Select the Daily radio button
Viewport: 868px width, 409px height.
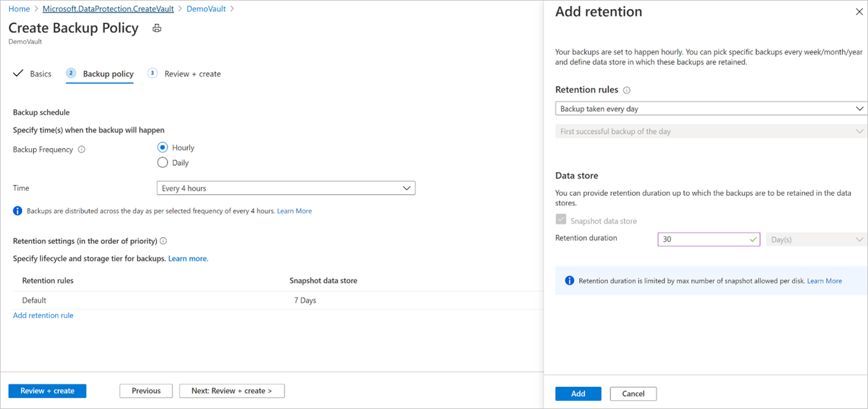pos(163,163)
